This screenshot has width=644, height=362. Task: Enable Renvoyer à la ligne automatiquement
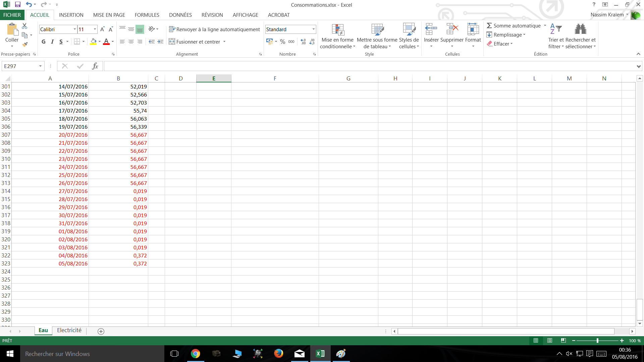click(x=215, y=29)
